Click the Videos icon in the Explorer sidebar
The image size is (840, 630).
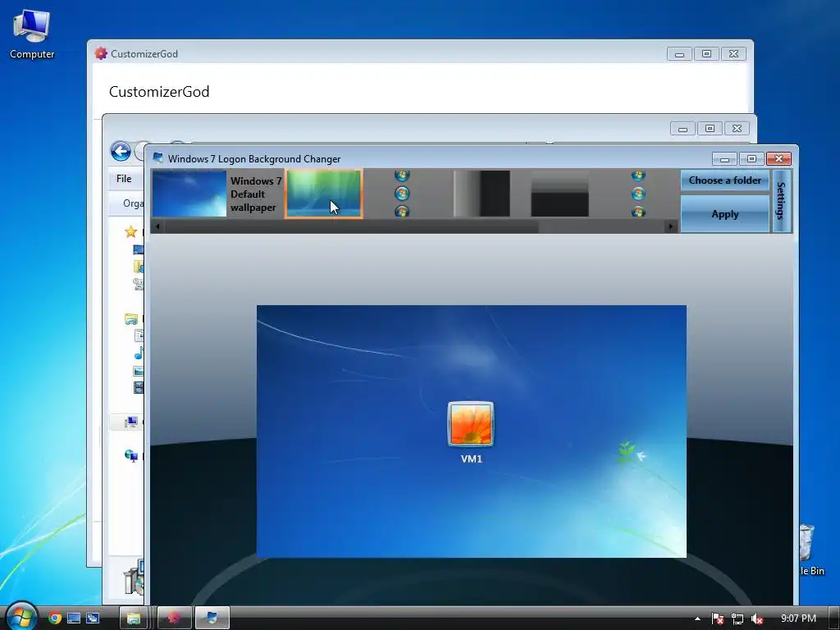click(x=139, y=387)
